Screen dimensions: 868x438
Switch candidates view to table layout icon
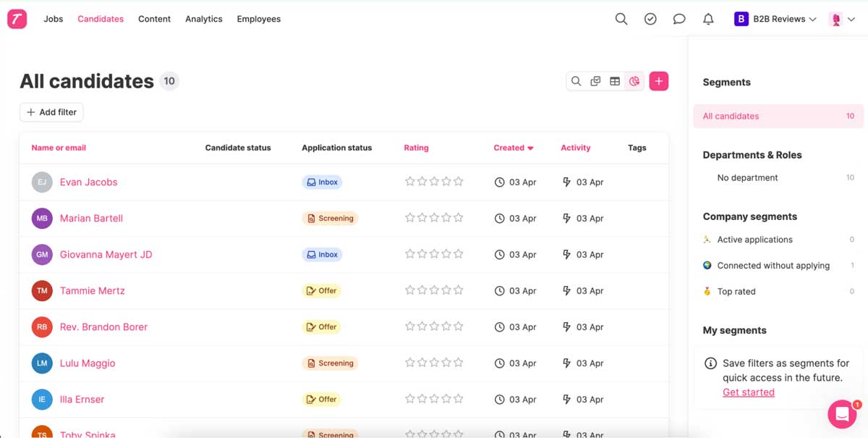pyautogui.click(x=614, y=80)
